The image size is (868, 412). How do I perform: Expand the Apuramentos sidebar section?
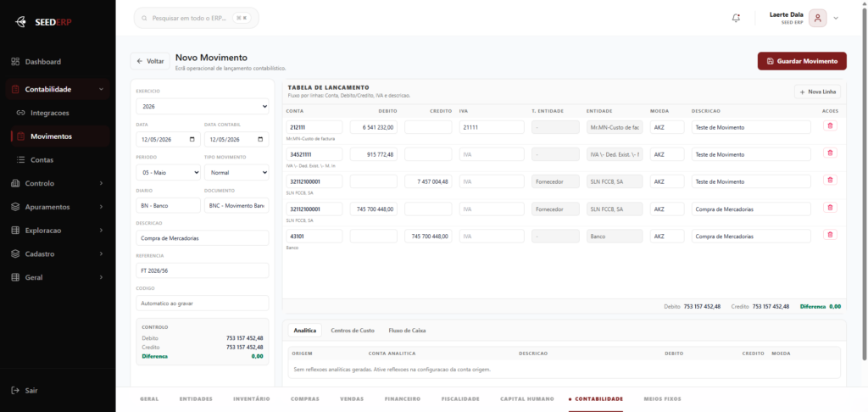[x=102, y=207]
